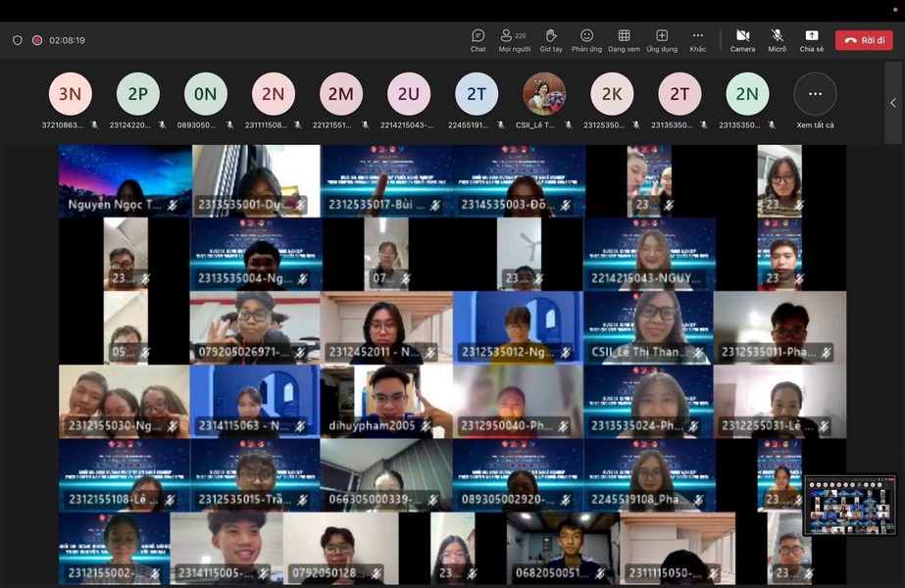Click the dihuypham2005 video tile
The width and height of the screenshot is (905, 588).
386,401
